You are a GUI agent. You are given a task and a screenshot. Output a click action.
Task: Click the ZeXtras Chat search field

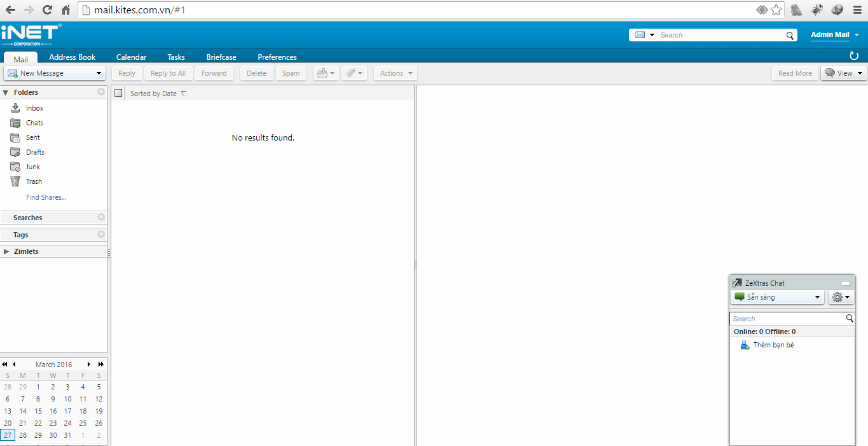[x=787, y=319]
